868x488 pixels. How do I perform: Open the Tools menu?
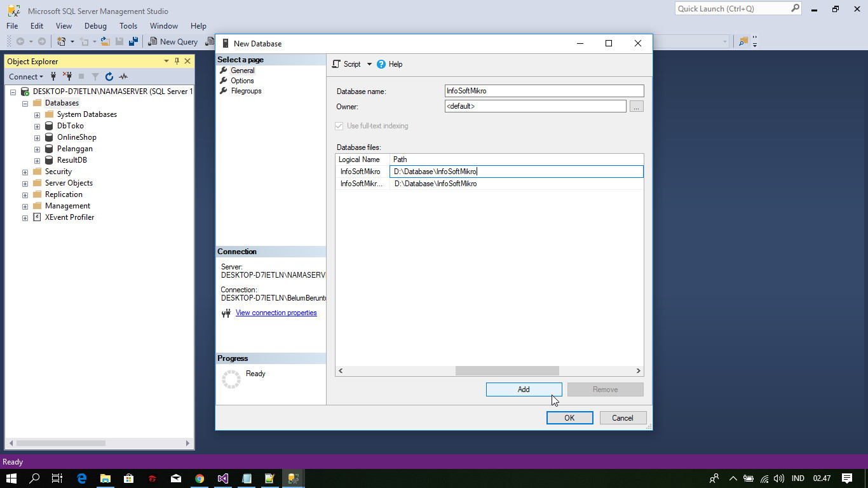point(128,26)
